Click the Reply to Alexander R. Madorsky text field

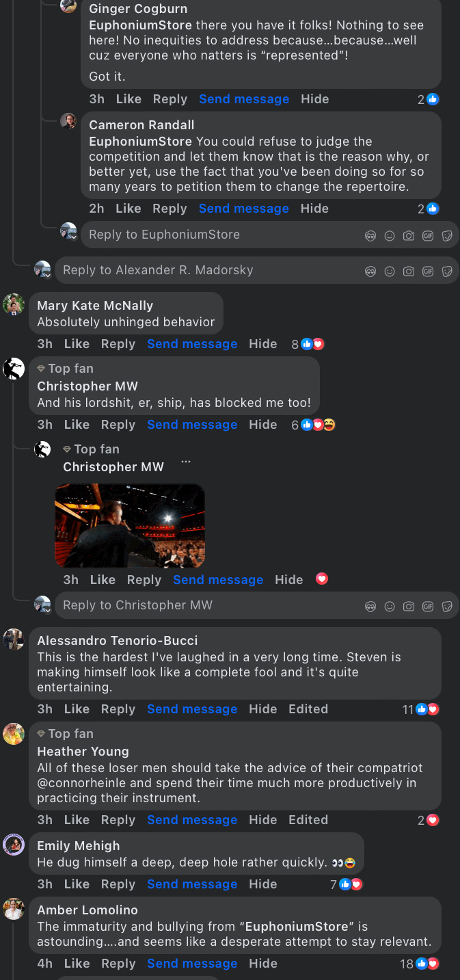coord(256,270)
